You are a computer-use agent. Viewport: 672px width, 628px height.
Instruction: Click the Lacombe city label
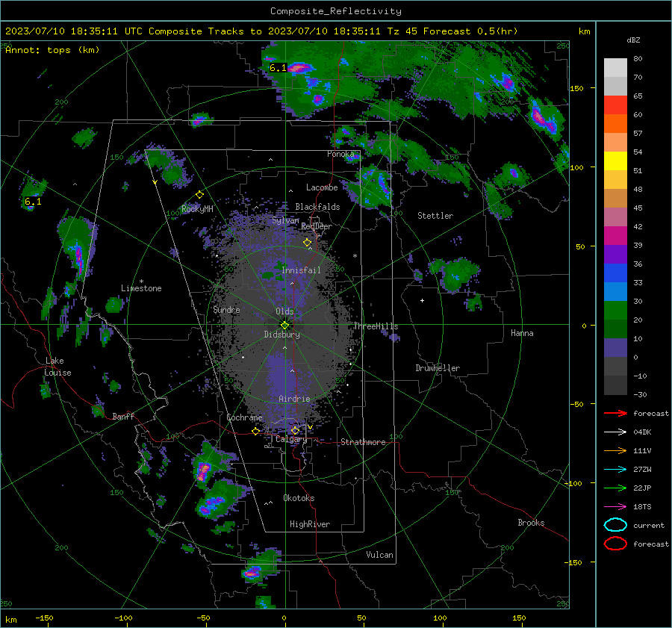click(322, 187)
